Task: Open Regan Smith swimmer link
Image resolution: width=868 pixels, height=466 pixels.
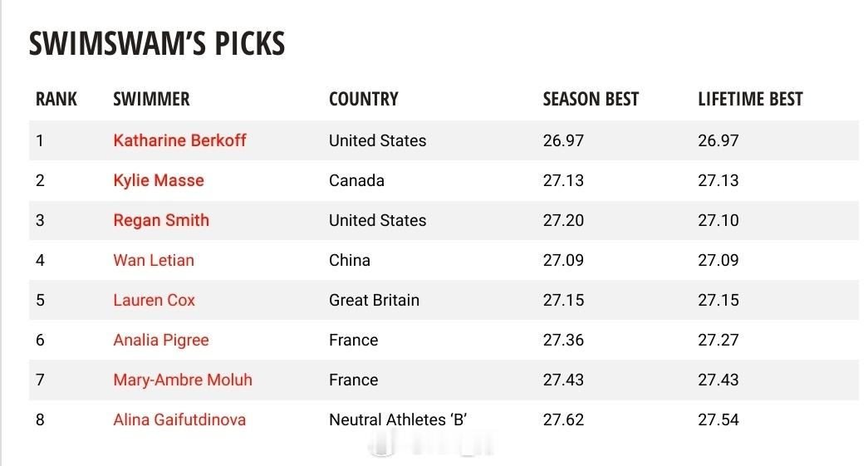Action: [161, 220]
